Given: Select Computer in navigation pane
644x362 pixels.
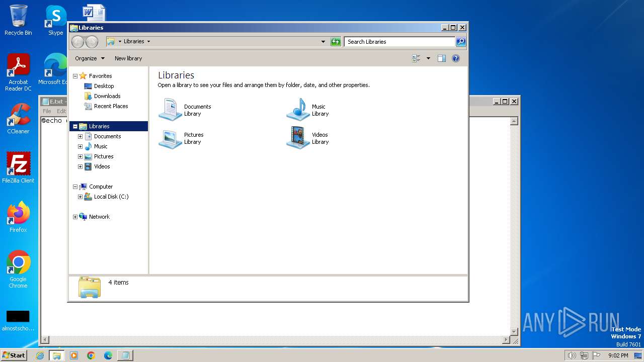Looking at the screenshot, I should [101, 187].
